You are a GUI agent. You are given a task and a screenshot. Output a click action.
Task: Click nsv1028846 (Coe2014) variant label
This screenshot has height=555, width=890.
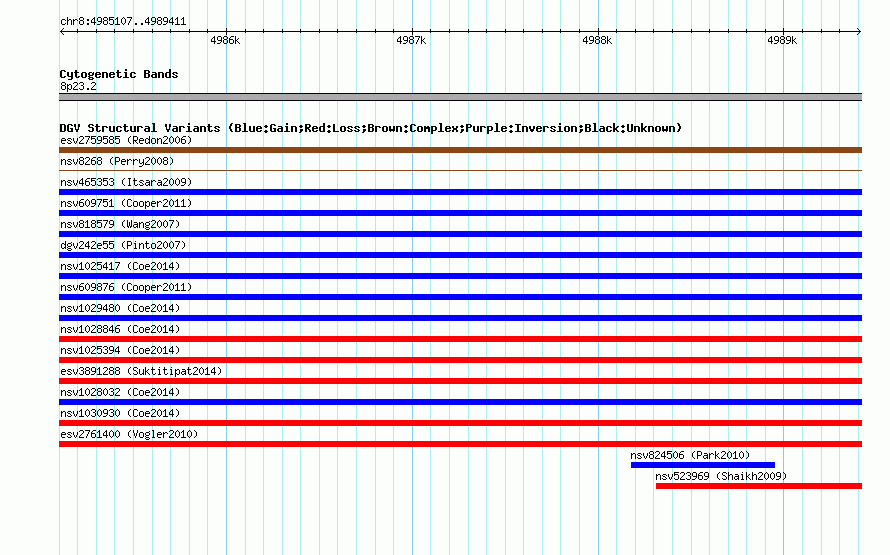(x=120, y=329)
